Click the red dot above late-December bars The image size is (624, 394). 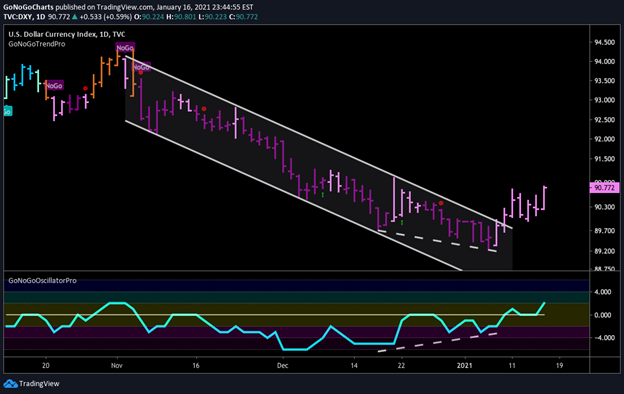point(441,203)
